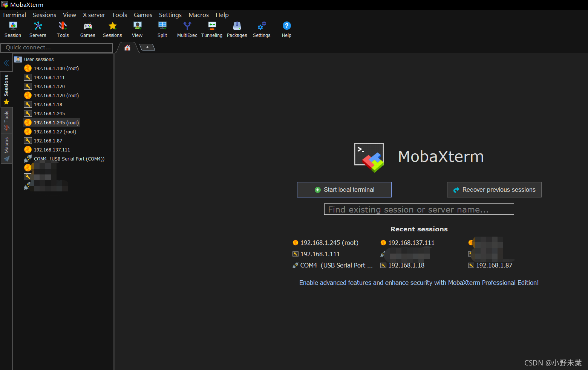Select the Macros vertical sidebar tab
Image resolution: width=588 pixels, height=370 pixels.
click(x=6, y=149)
